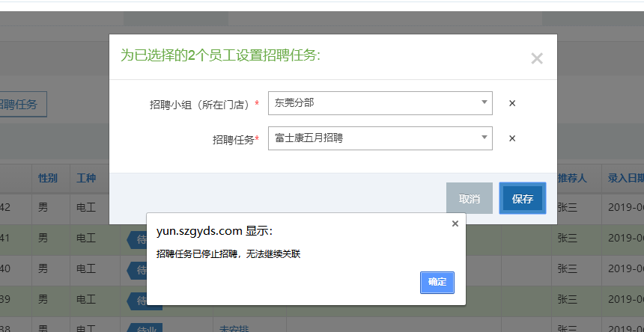Dismiss the yun.szgyds.com alert via X
644x332 pixels.
(x=455, y=224)
